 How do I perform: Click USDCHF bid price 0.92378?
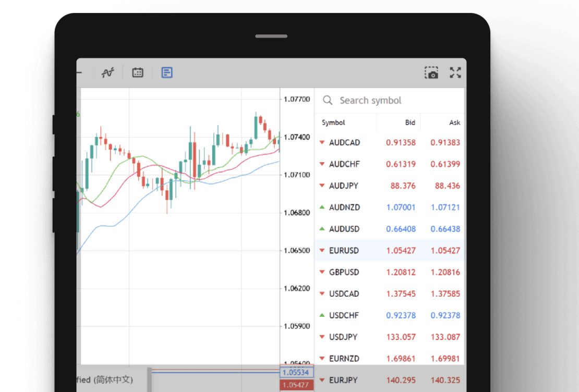(x=401, y=315)
